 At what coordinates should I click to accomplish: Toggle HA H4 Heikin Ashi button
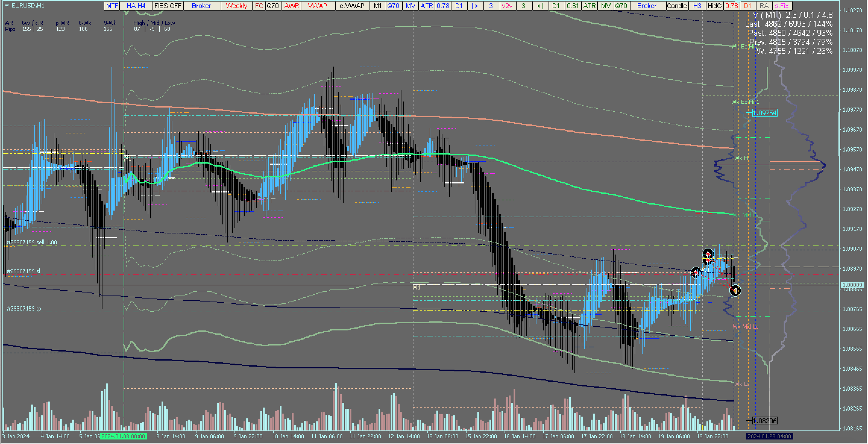[136, 6]
